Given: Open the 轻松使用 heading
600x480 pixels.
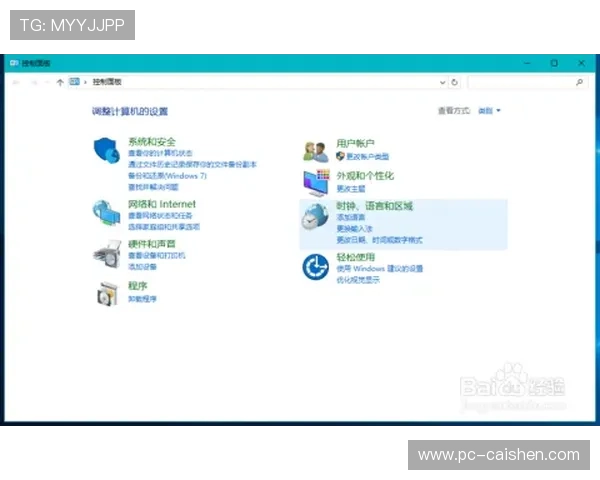Looking at the screenshot, I should click(355, 257).
